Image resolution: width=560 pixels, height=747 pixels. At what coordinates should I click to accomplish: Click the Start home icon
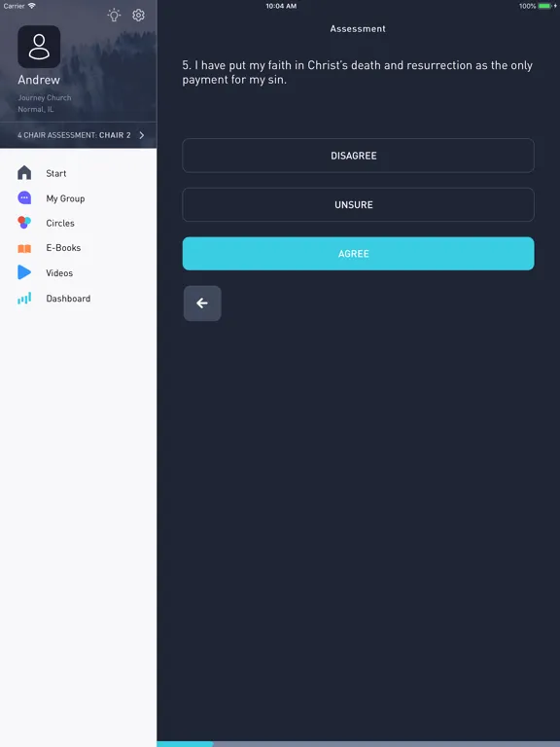coord(24,172)
